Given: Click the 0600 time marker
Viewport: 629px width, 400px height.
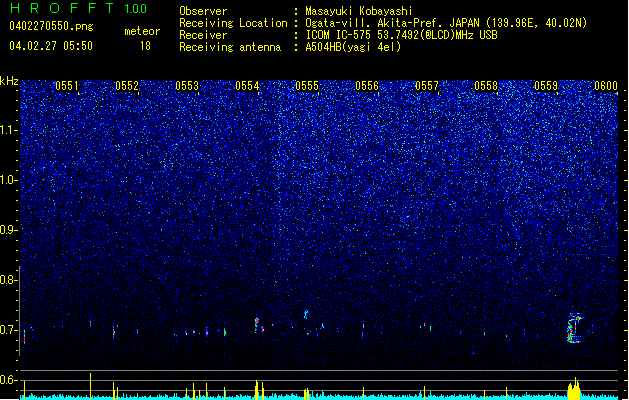Looking at the screenshot, I should (x=606, y=86).
